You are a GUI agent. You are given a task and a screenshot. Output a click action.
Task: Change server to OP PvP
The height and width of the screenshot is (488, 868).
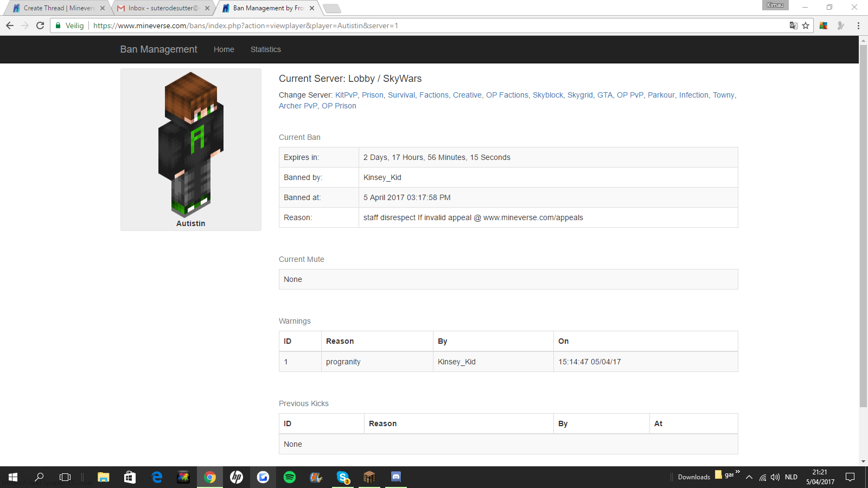pyautogui.click(x=630, y=95)
